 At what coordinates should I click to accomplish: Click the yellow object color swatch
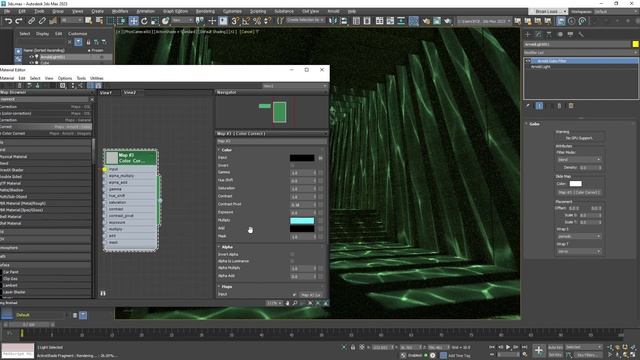point(635,44)
